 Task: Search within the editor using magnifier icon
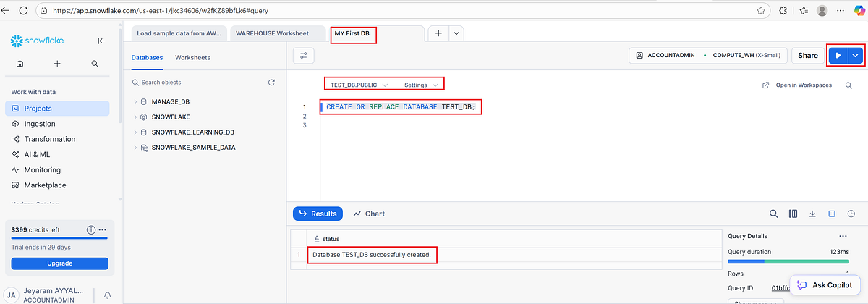pos(848,85)
